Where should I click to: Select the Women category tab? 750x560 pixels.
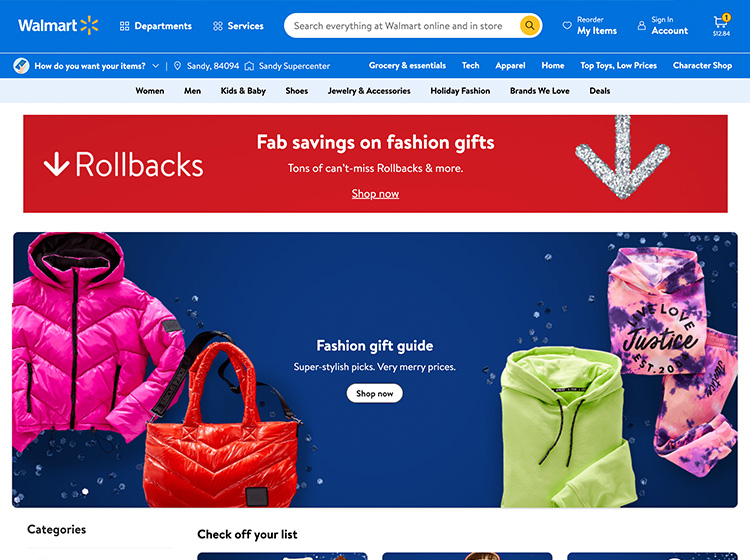click(150, 91)
